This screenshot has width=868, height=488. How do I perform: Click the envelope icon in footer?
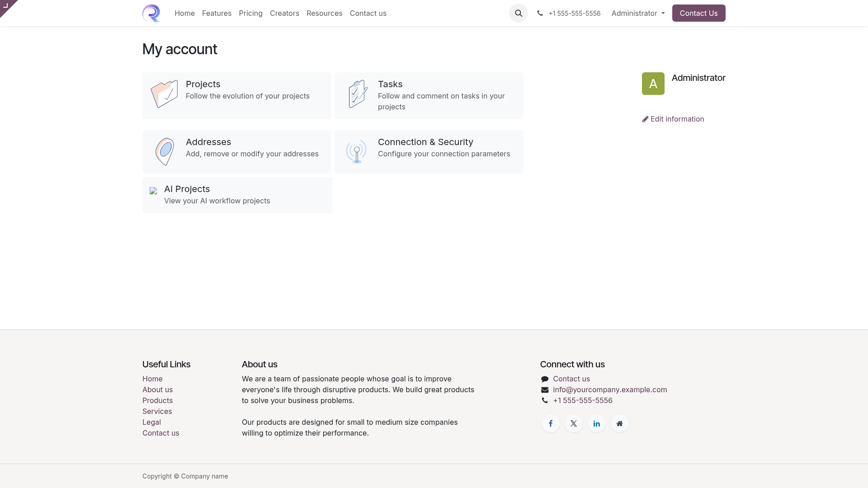pyautogui.click(x=545, y=390)
